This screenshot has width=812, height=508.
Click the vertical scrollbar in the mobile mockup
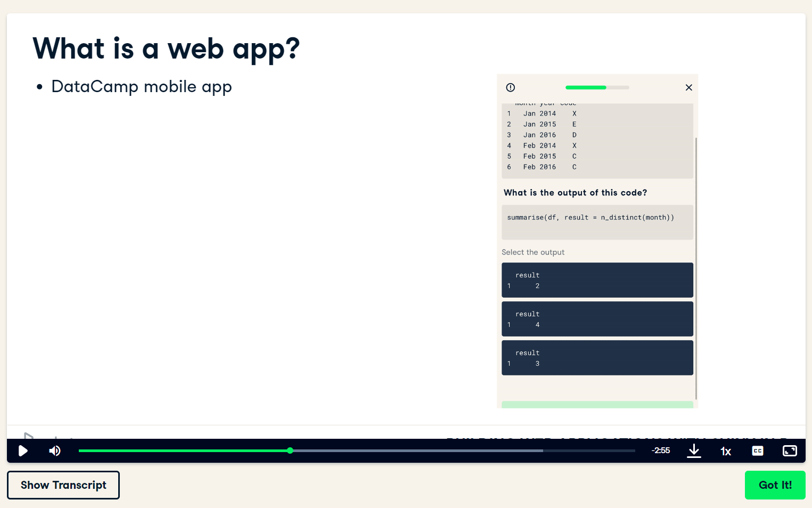pos(696,268)
